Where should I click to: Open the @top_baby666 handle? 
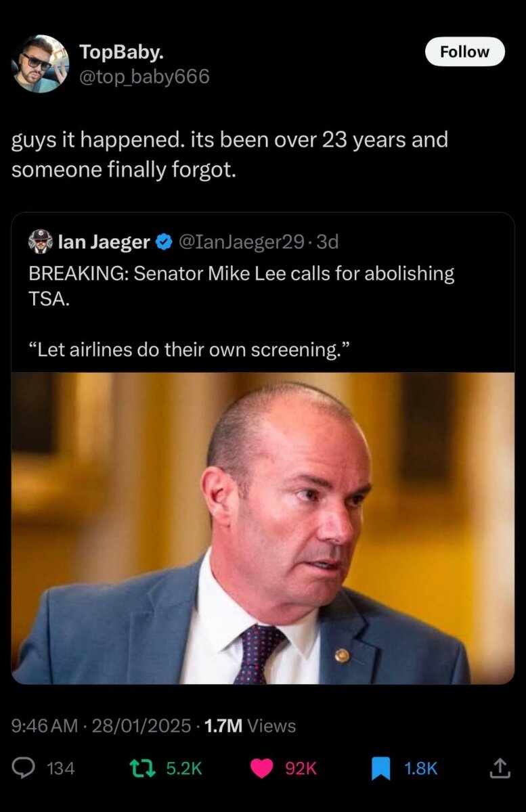(144, 77)
